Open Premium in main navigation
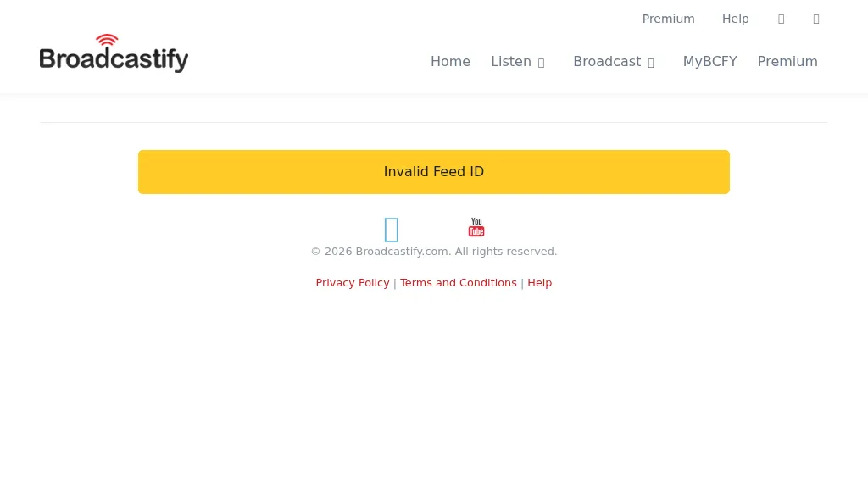The height and width of the screenshot is (488, 868). click(787, 61)
